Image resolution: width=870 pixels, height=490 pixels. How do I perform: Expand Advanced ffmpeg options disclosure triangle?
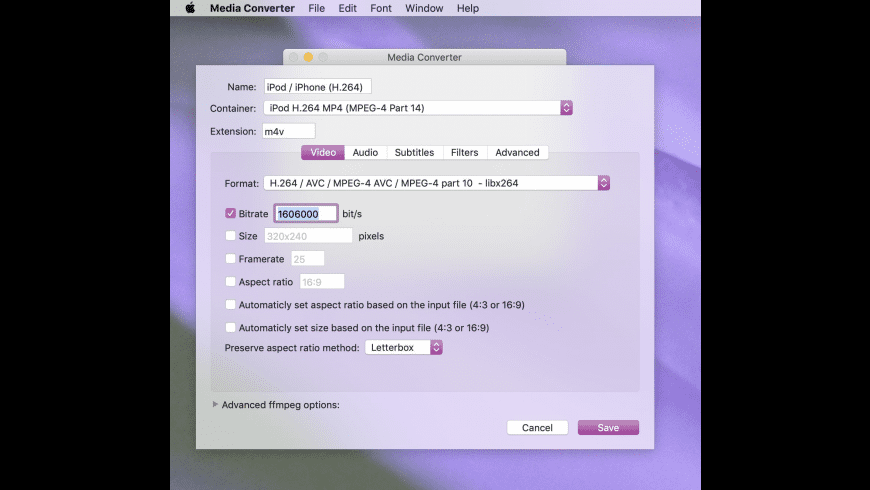point(215,405)
